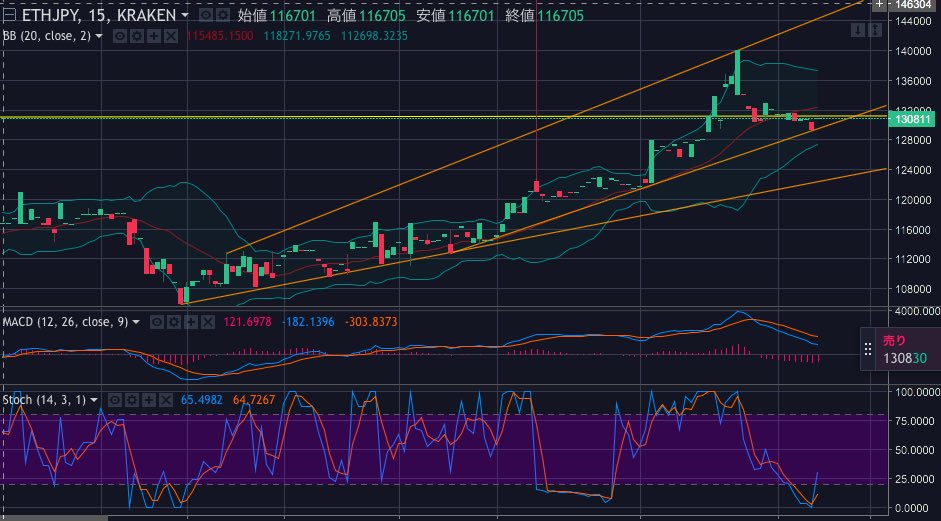Viewport: 941px width, 521px height.
Task: Expand the Stoch (14, 3, 1) dropdown
Action: coord(94,400)
